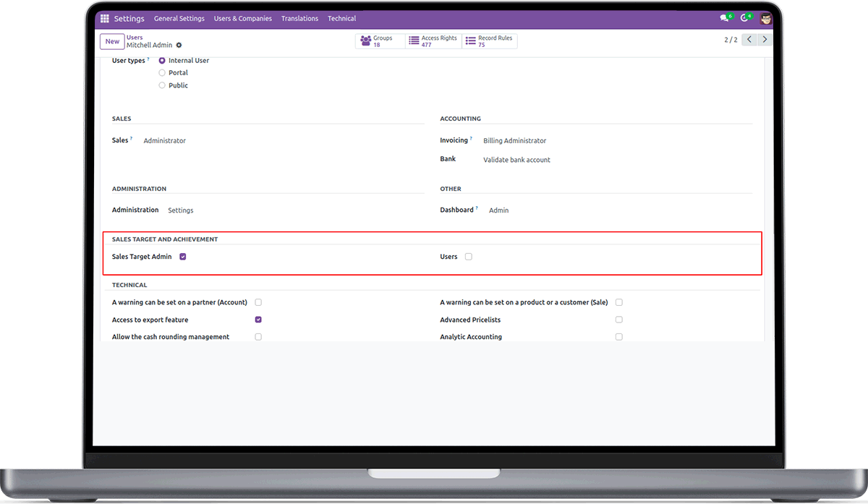The height and width of the screenshot is (504, 868).
Task: Click the Users breadcrumb link
Action: click(135, 38)
